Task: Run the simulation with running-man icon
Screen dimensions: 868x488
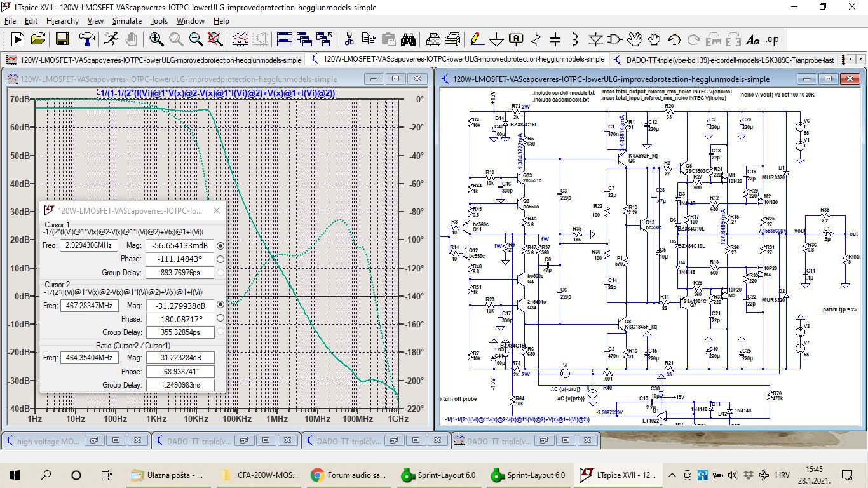Action: coord(111,39)
